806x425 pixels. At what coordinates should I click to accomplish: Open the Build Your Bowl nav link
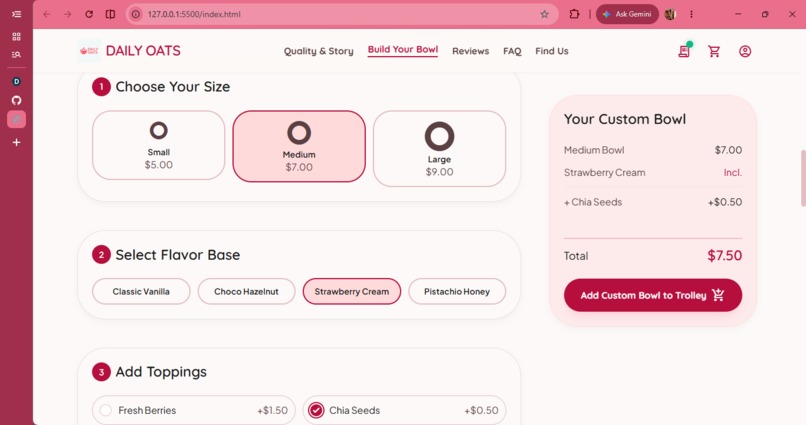[403, 50]
